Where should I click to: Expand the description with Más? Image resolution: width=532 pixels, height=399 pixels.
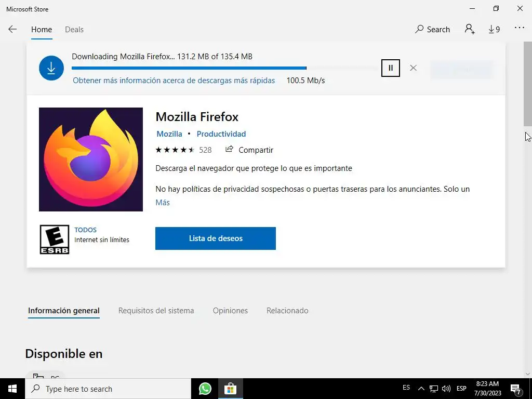[x=163, y=202]
